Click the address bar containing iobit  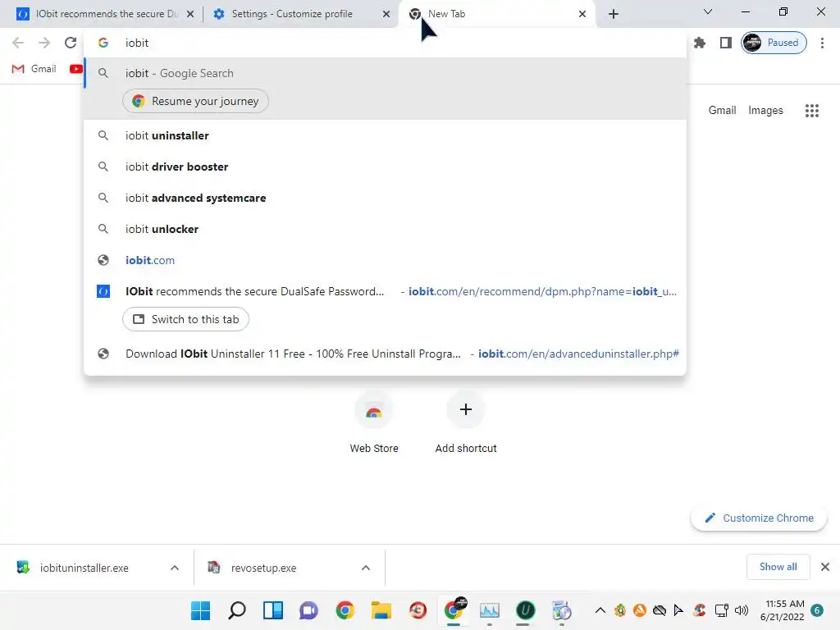click(x=385, y=43)
